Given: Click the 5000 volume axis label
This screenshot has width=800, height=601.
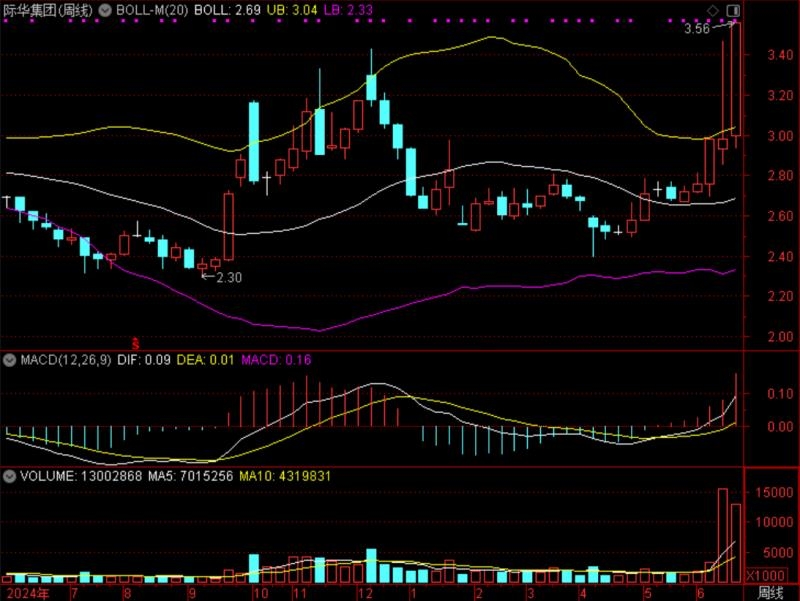Looking at the screenshot, I should click(x=779, y=553).
